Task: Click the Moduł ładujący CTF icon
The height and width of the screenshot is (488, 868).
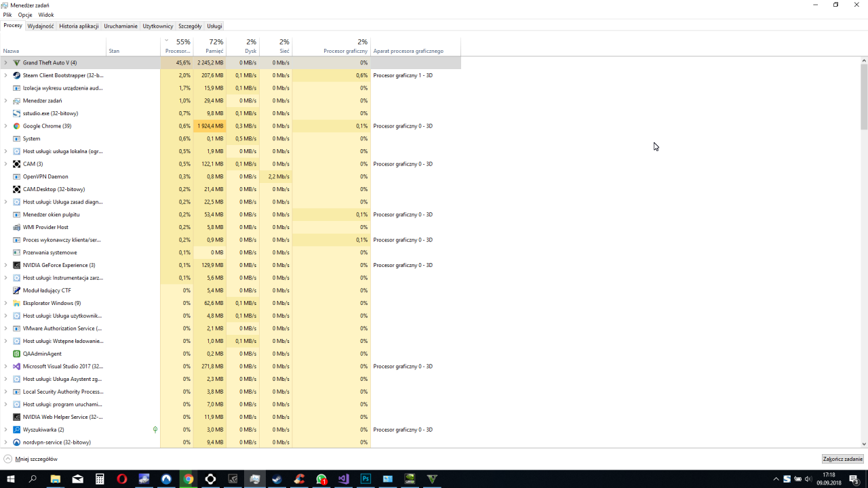Action: (17, 290)
